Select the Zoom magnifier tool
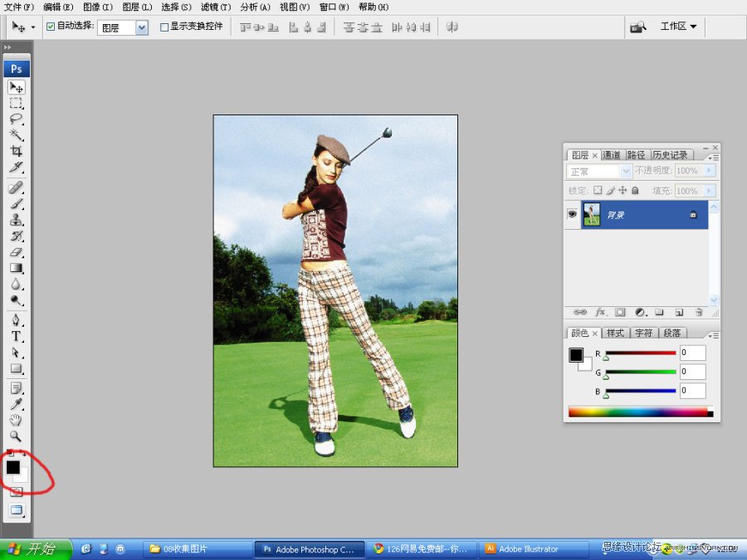The height and width of the screenshot is (560, 747). pyautogui.click(x=16, y=436)
